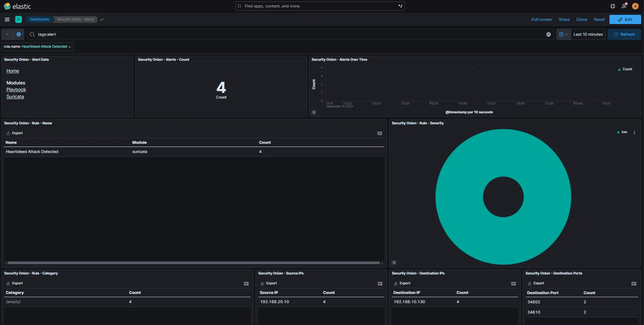Screen dimensions: 644x325
Task: Click the add filter plus icon
Action: [19, 34]
